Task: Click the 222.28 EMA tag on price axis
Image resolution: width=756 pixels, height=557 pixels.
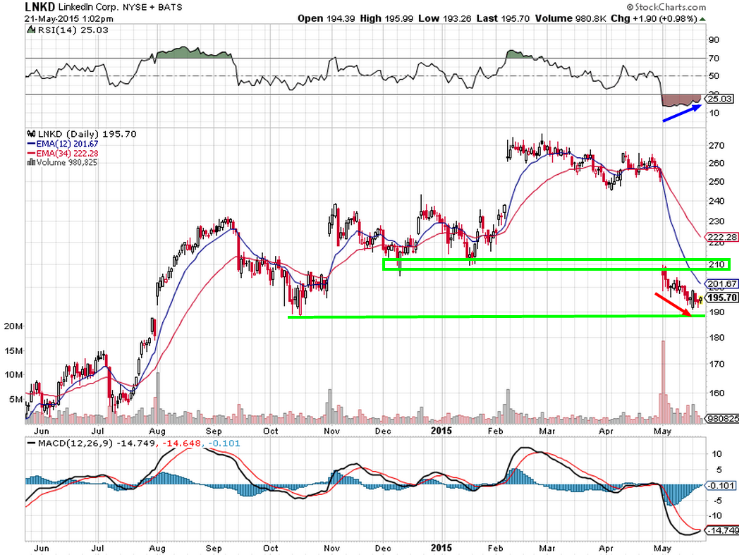Action: point(721,237)
